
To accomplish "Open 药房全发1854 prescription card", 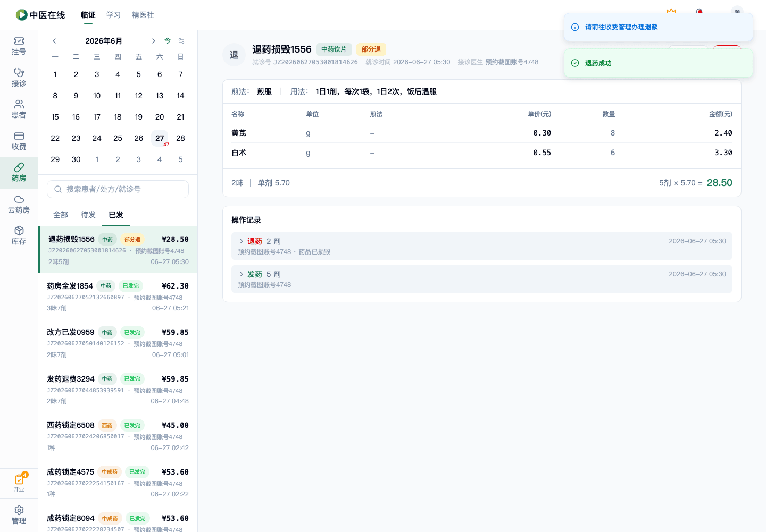I will point(118,296).
